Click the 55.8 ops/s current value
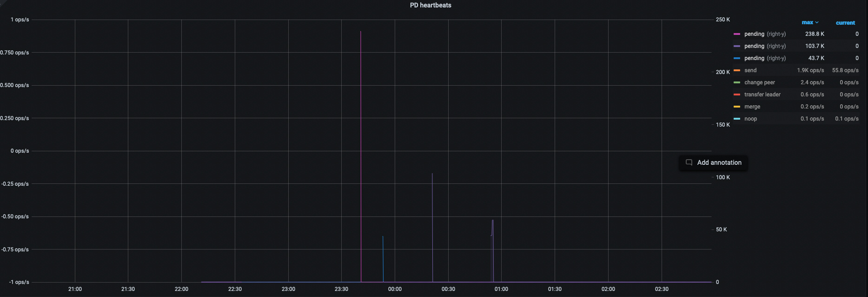The image size is (868, 297). click(845, 70)
